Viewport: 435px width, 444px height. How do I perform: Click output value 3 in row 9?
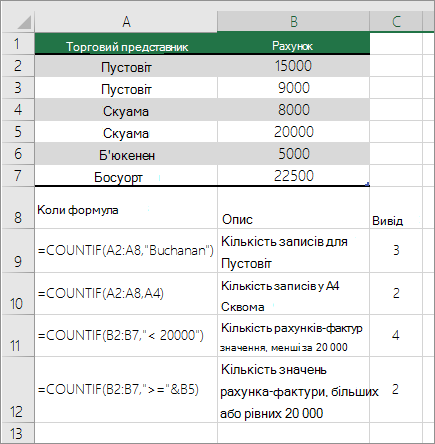click(x=396, y=251)
